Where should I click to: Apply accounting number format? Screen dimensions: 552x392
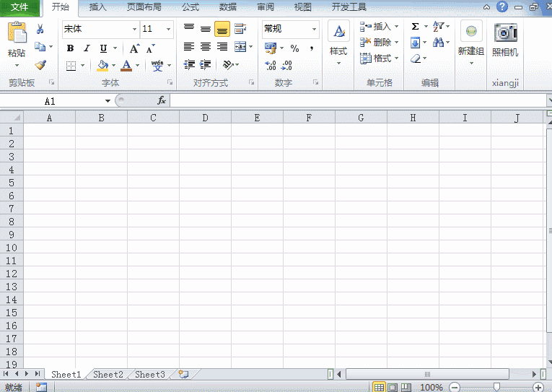pos(271,48)
